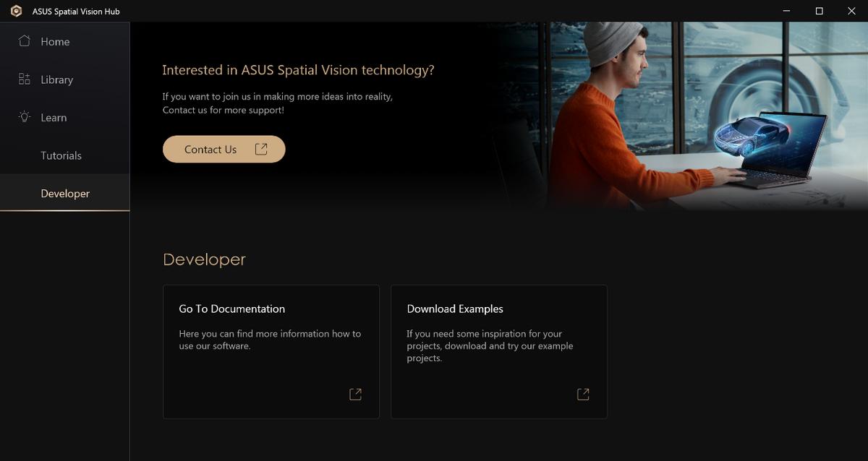
Task: Minimize the ASUS Spatial Vision Hub window
Action: pos(786,11)
